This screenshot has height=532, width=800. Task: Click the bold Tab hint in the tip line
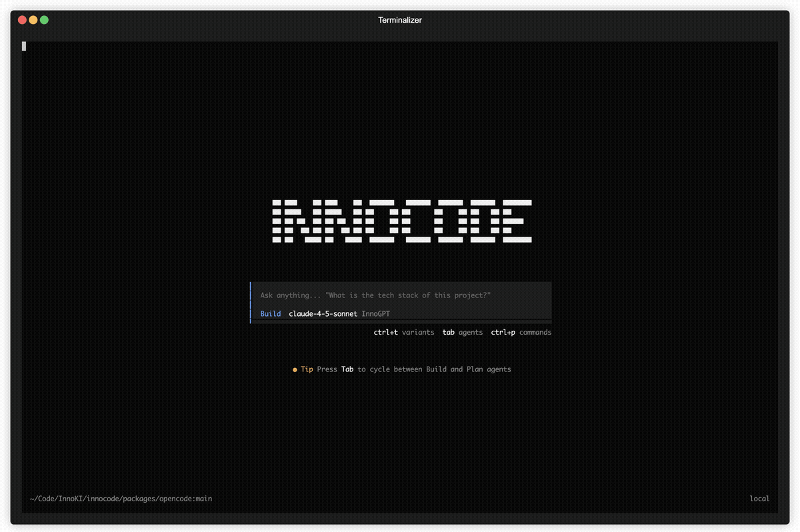click(x=347, y=369)
